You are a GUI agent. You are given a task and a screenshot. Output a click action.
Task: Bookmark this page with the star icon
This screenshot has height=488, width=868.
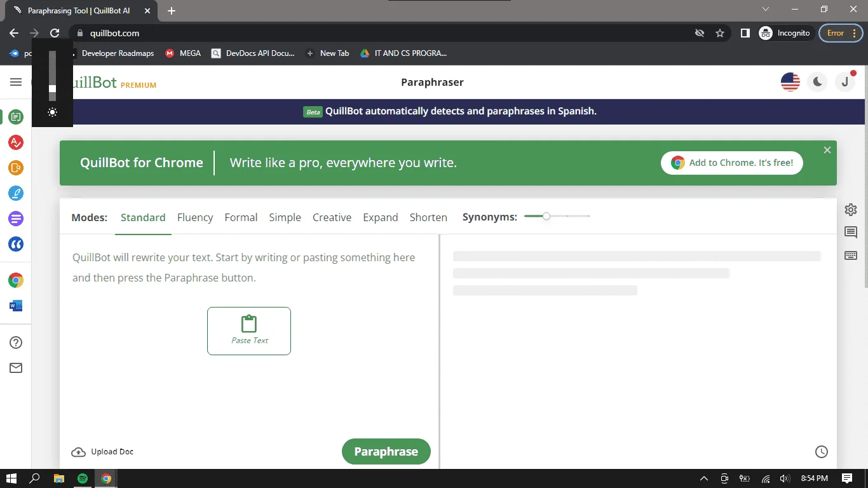(x=720, y=33)
